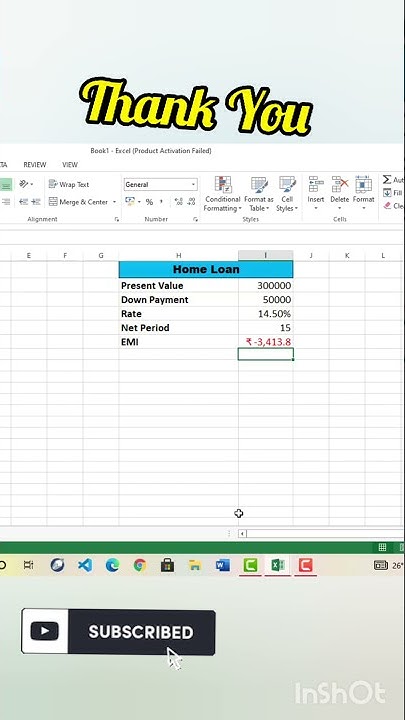The image size is (405, 720).
Task: Decrease the cell indent
Action: click(23, 202)
